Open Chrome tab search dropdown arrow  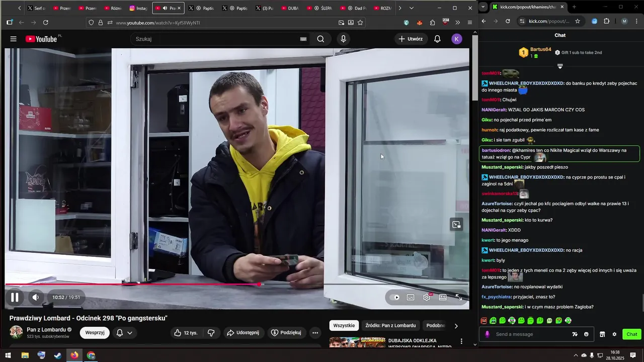(483, 7)
